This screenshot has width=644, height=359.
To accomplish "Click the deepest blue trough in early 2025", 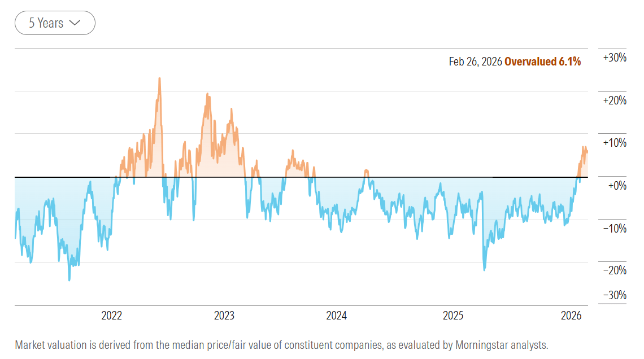I will pos(484,269).
